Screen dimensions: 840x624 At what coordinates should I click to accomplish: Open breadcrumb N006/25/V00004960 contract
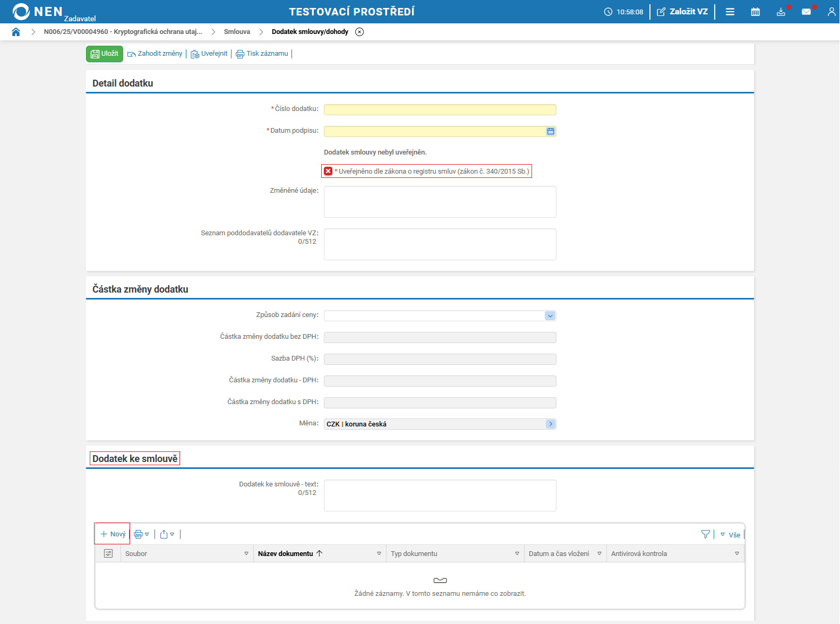point(123,32)
